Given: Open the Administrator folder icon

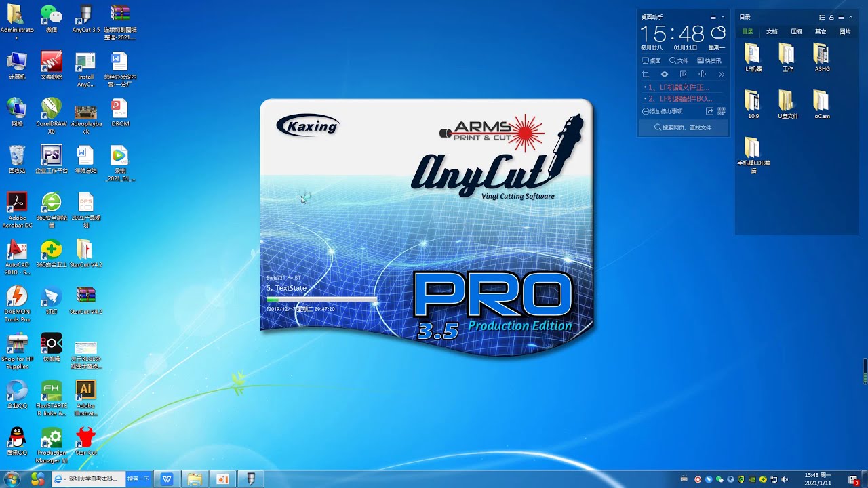Looking at the screenshot, I should pyautogui.click(x=17, y=23).
